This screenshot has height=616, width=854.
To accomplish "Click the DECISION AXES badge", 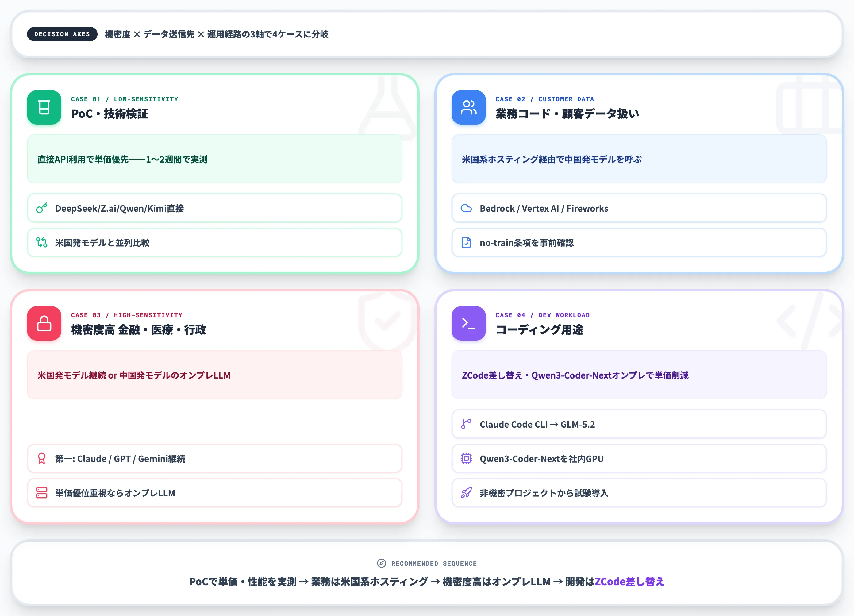I will pos(62,34).
